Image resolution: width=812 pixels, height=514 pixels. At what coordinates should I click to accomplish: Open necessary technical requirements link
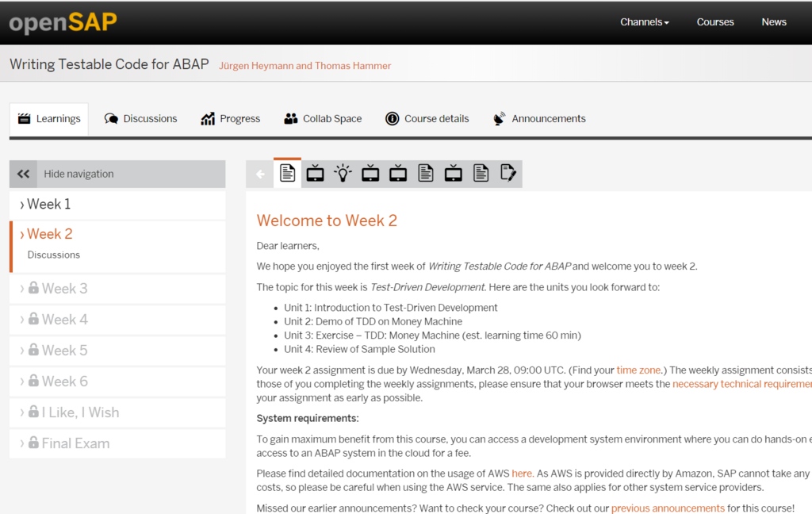[742, 384]
